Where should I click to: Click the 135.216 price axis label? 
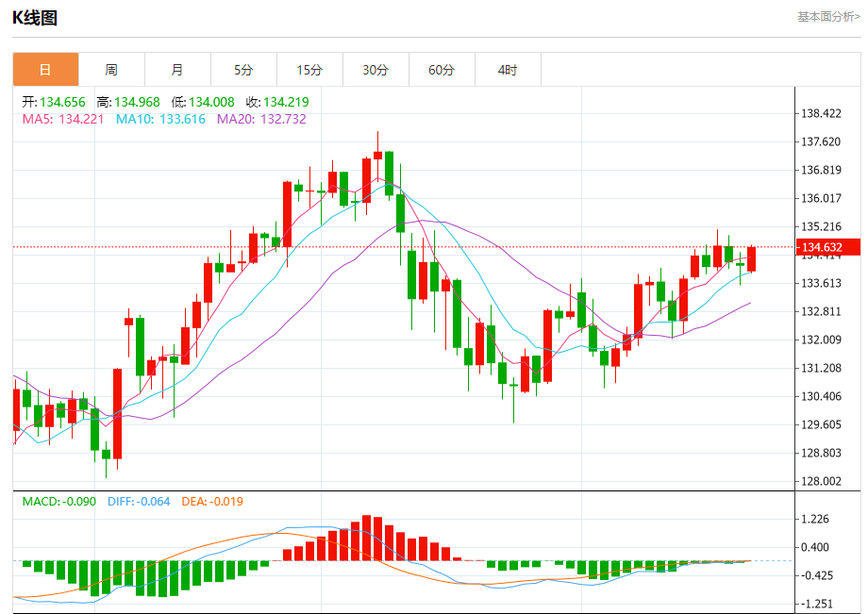click(x=822, y=226)
